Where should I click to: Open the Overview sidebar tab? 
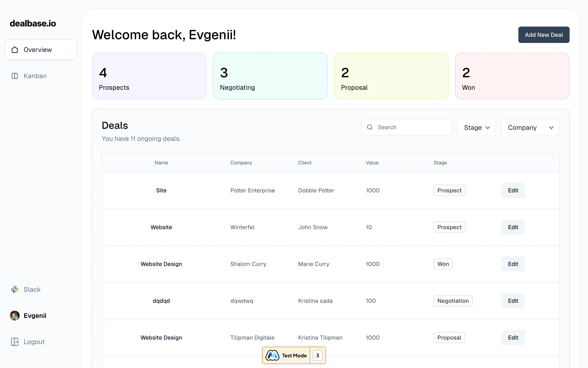(41, 50)
